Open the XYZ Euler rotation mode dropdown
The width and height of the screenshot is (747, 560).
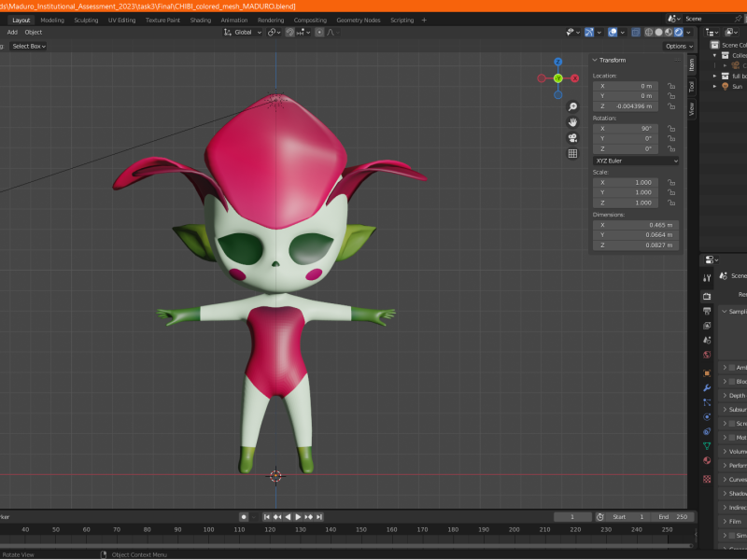pyautogui.click(x=636, y=161)
